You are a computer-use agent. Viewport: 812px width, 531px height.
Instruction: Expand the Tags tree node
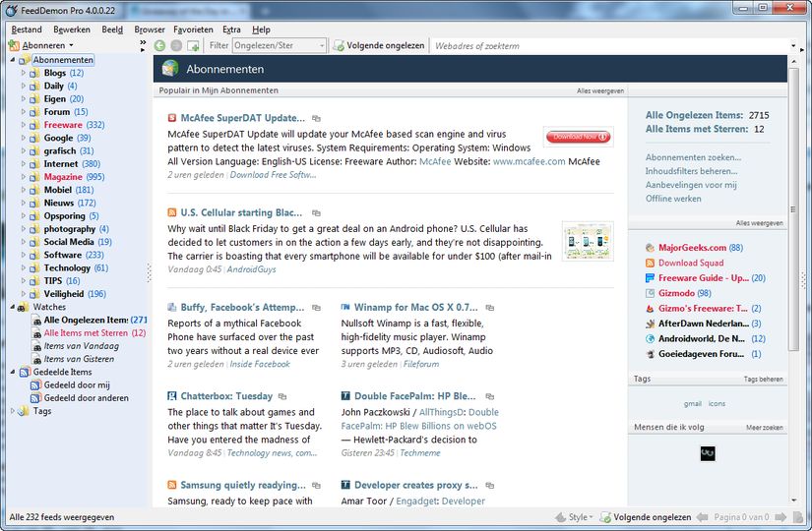tap(13, 411)
